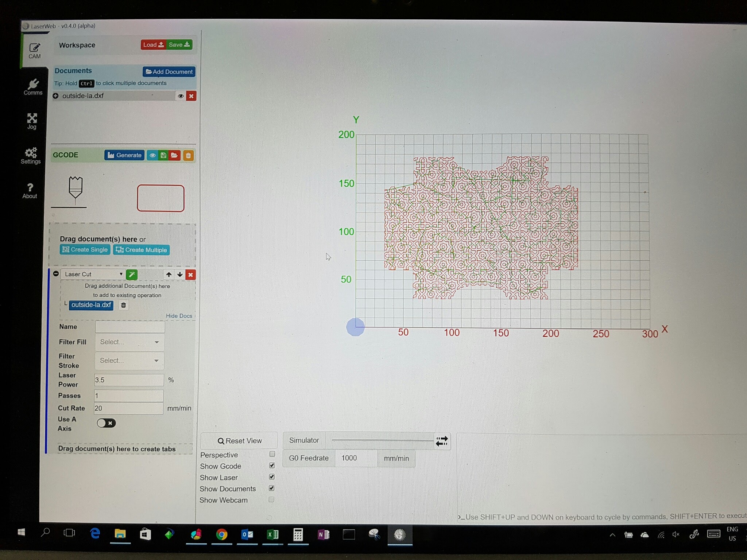Viewport: 747px width, 560px height.
Task: Click the Generate gcode button
Action: (124, 155)
